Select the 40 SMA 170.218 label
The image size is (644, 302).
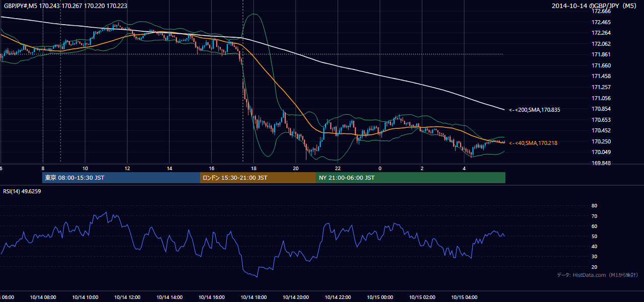(x=533, y=143)
